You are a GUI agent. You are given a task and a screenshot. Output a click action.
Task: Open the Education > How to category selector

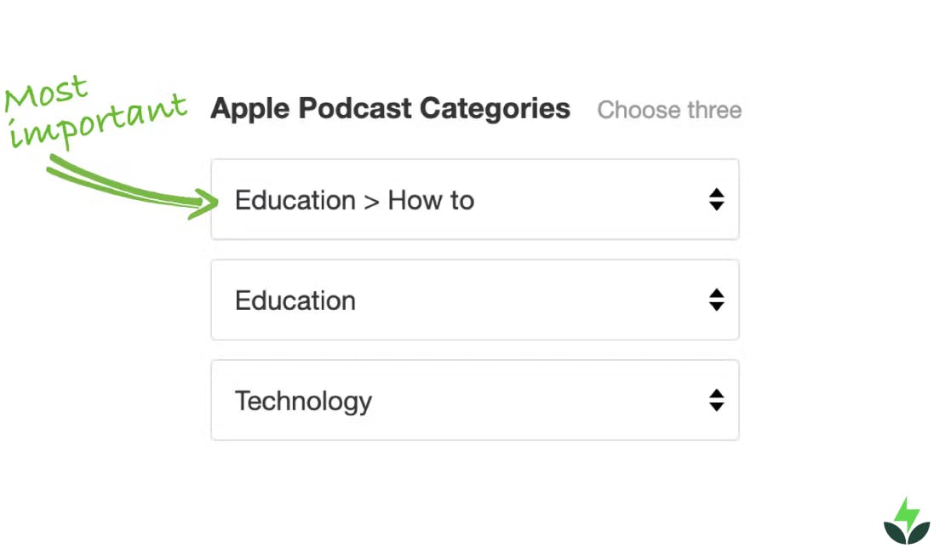(x=474, y=200)
